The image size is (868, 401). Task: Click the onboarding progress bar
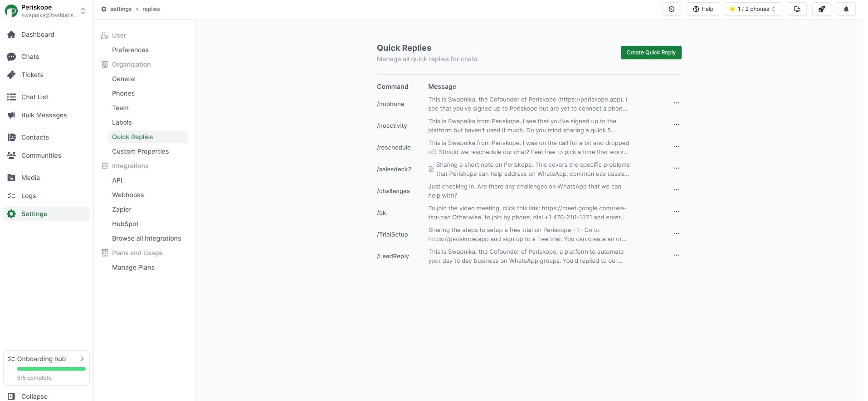(51, 369)
